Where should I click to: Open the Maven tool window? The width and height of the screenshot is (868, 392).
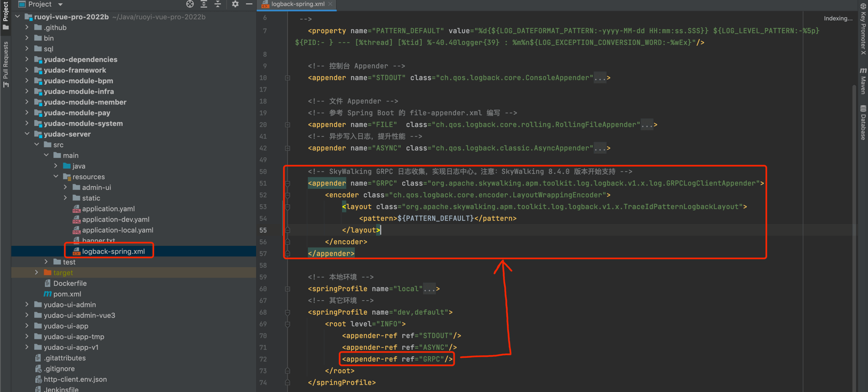[x=863, y=81]
